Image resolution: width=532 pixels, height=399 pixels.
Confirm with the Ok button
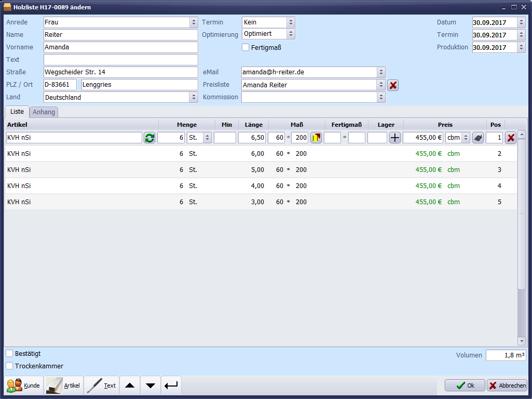coord(465,385)
